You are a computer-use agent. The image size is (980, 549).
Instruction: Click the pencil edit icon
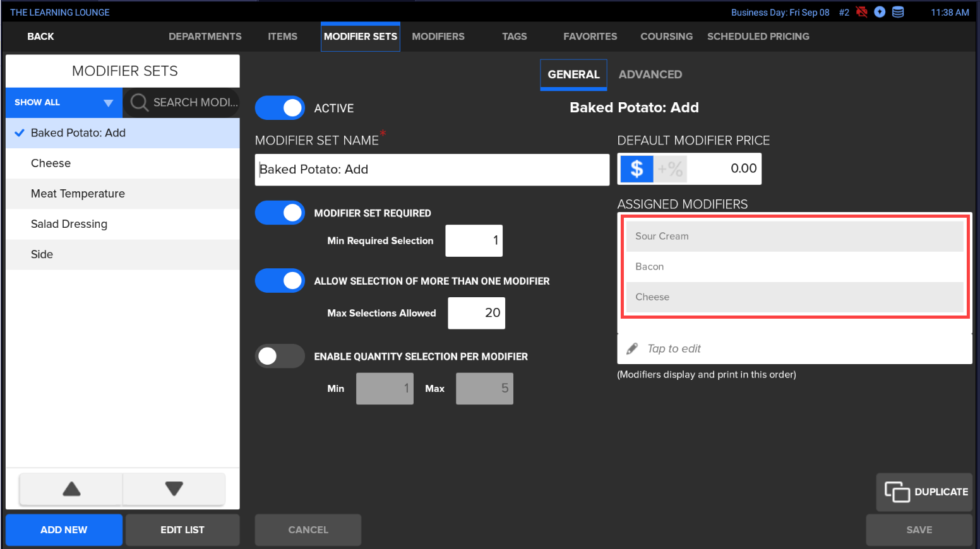click(631, 349)
